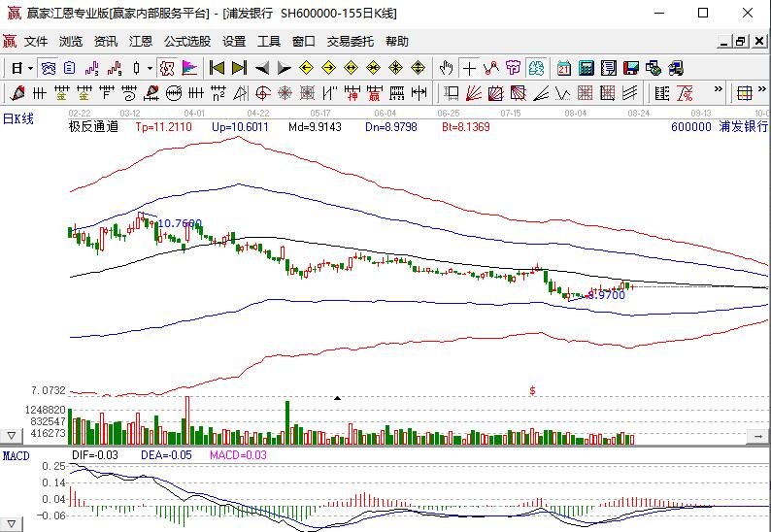Open the 资讯 menu
Viewport: 771px width, 532px height.
pos(106,42)
